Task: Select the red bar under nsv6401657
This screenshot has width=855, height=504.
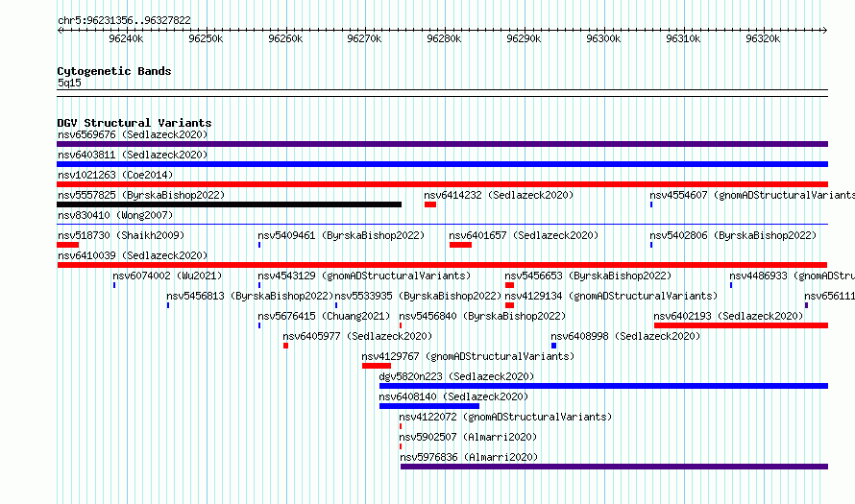Action: pyautogui.click(x=460, y=245)
